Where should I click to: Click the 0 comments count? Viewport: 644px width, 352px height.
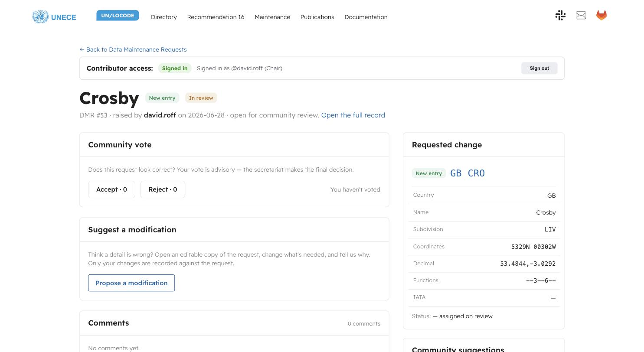point(364,324)
